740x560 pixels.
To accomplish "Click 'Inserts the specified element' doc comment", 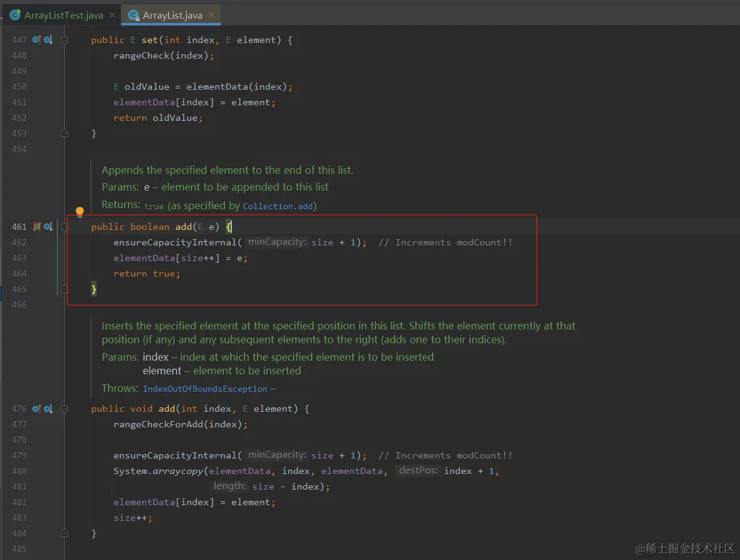I will (339, 333).
